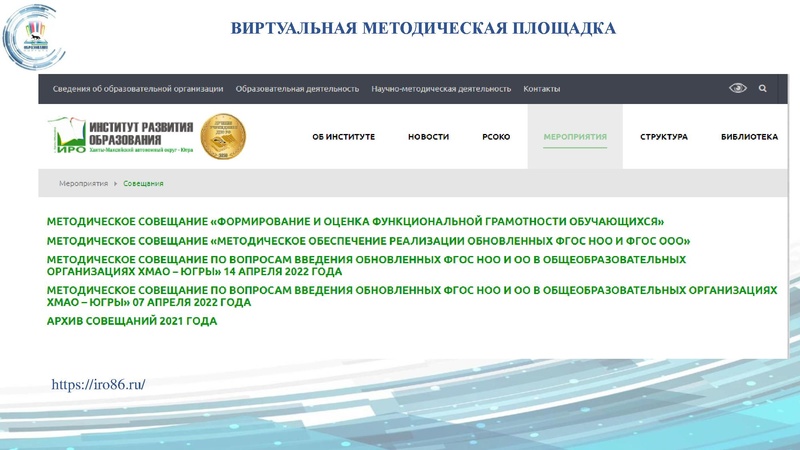Open Сведения об образовательной организации menu
The width and height of the screenshot is (800, 450).
click(x=138, y=89)
